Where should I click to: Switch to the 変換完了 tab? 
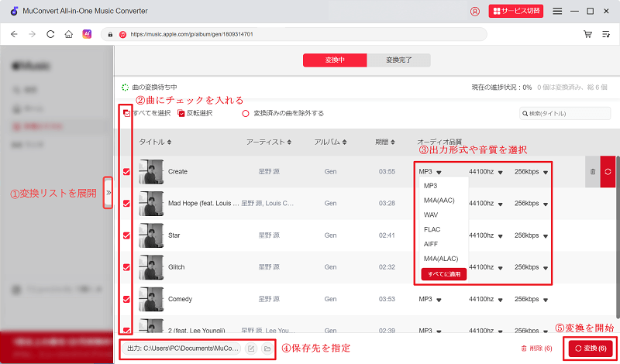398,60
